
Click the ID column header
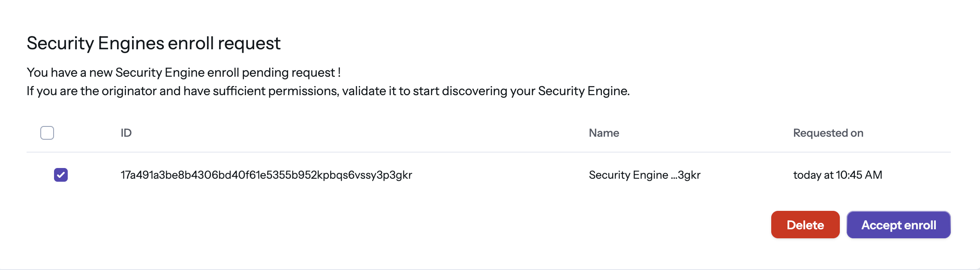pyautogui.click(x=126, y=133)
